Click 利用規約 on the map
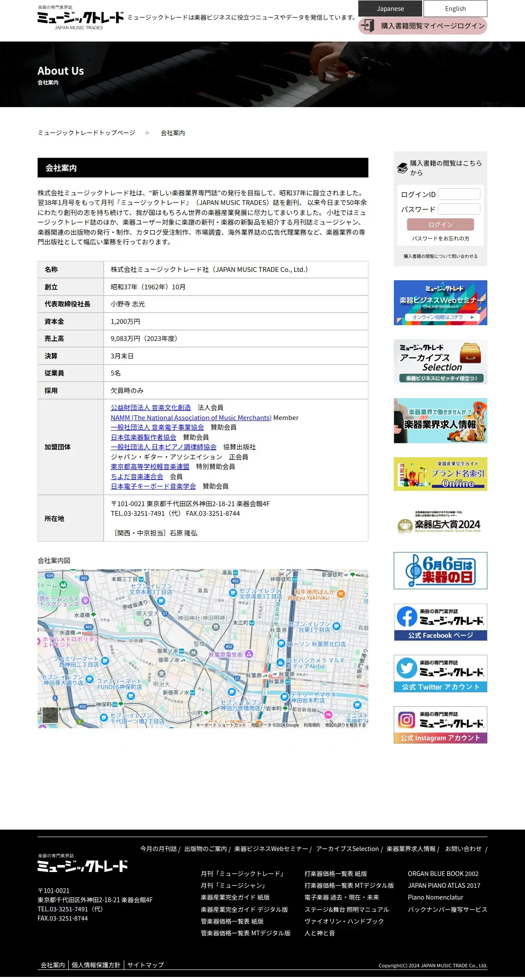The width and height of the screenshot is (525, 980). tap(312, 725)
